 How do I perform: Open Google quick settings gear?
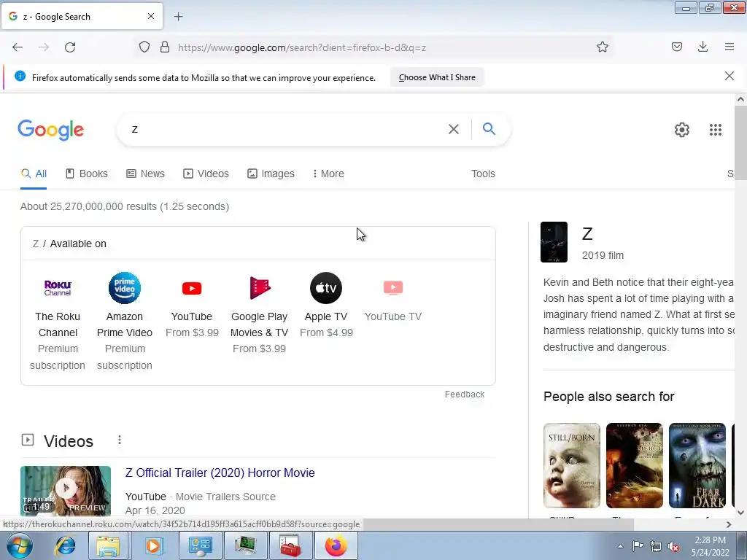click(x=682, y=130)
